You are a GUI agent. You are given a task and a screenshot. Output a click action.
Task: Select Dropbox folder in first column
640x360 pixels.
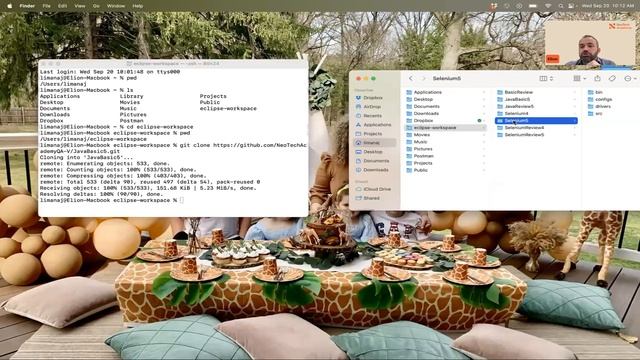446,121
